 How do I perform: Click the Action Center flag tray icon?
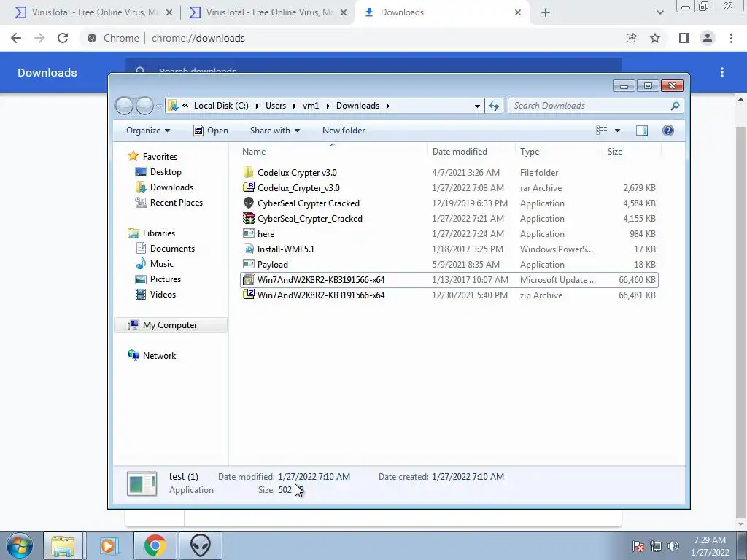[638, 546]
